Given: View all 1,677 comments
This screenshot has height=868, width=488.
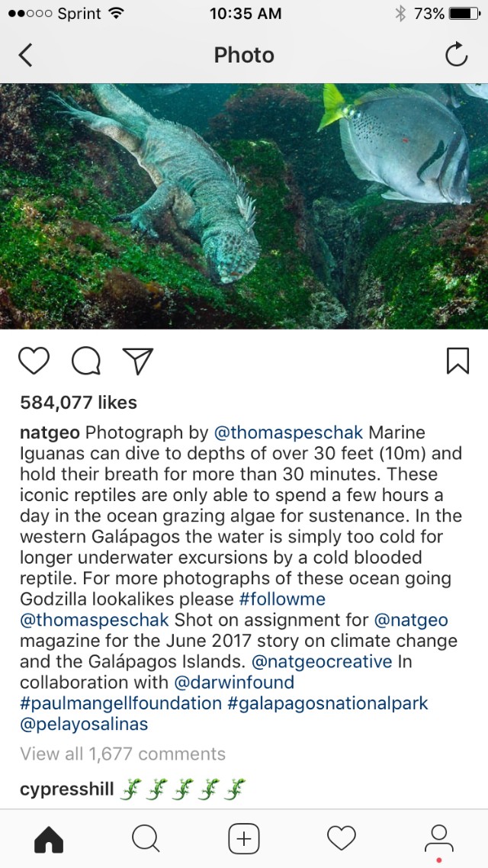Looking at the screenshot, I should (x=123, y=754).
